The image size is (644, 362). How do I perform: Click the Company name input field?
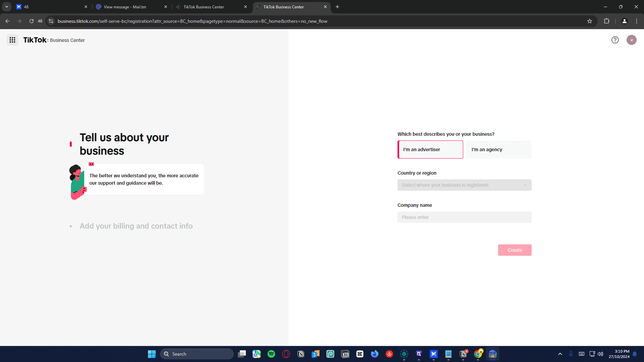point(464,217)
